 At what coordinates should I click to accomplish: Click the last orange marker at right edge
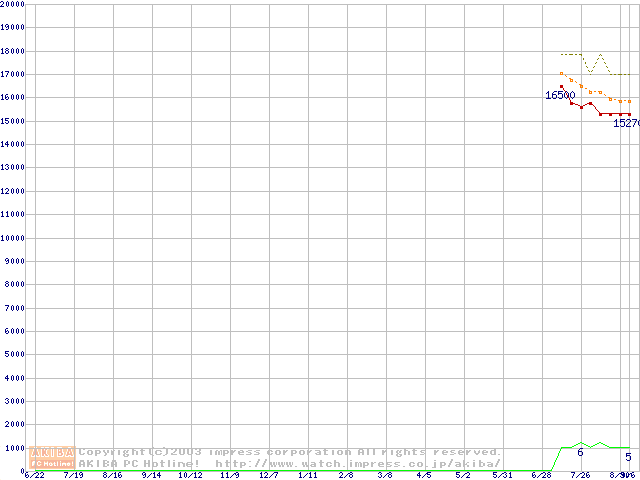[x=629, y=101]
